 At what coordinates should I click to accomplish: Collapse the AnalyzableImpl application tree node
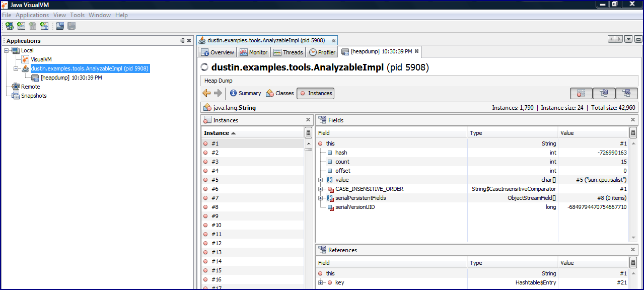pyautogui.click(x=16, y=68)
